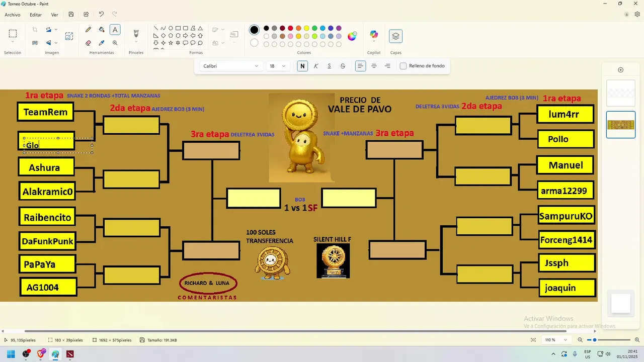This screenshot has width=644, height=362.
Task: Select the five-point Star shape
Action: click(x=171, y=43)
